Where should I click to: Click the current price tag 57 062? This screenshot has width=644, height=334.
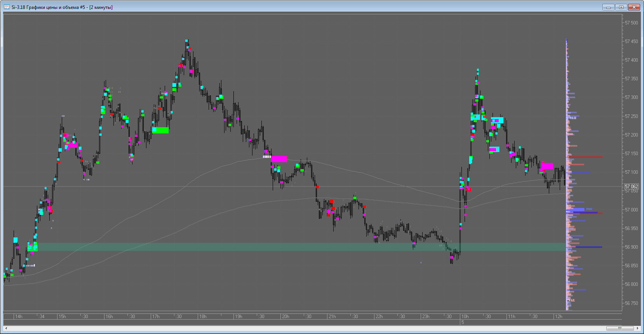[631, 187]
